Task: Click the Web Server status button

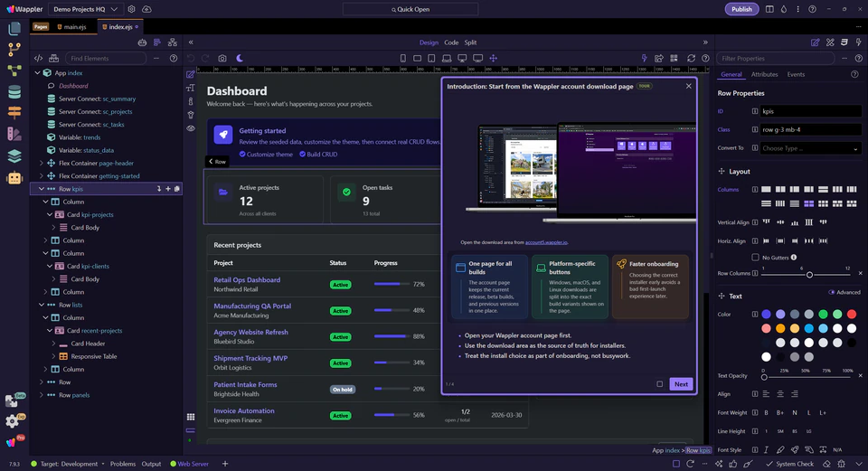Action: [189, 464]
